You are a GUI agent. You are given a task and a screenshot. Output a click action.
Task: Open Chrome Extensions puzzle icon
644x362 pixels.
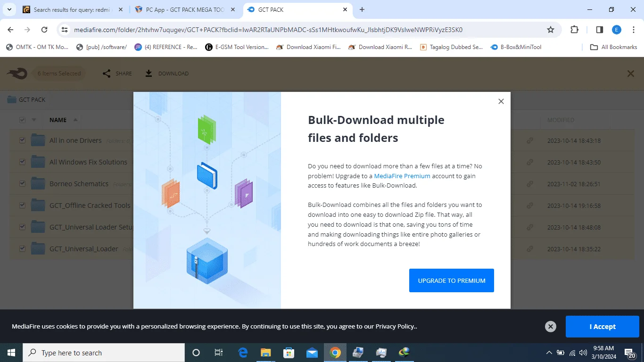574,30
